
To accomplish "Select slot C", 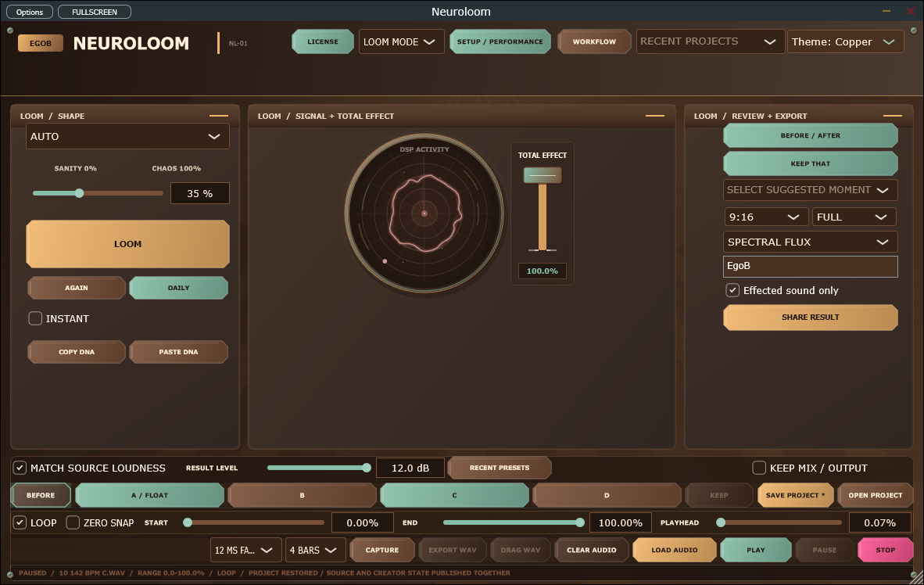I will pos(454,495).
